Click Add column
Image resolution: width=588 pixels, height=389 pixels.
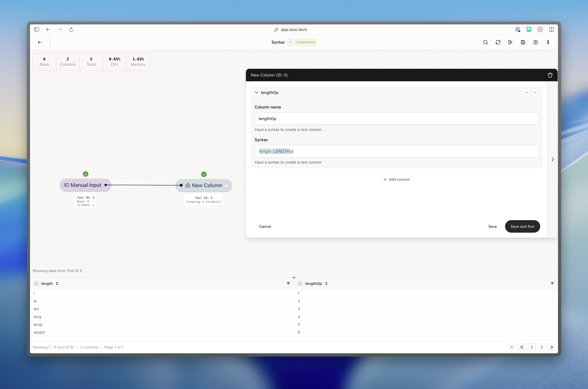click(x=396, y=179)
